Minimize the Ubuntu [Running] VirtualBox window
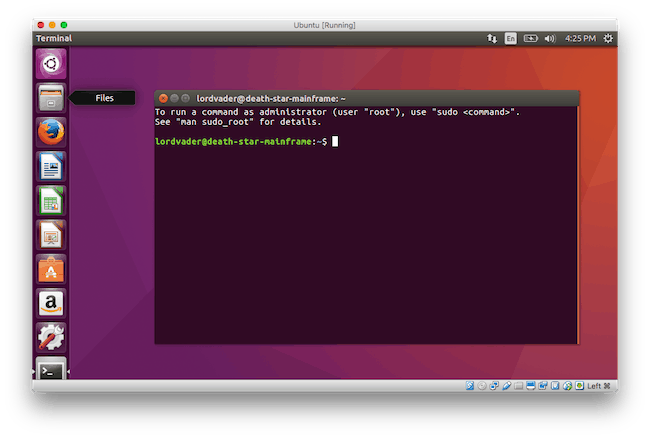This screenshot has width=650, height=438. 52,25
